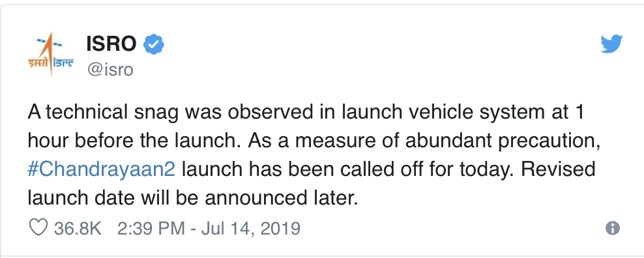The image size is (644, 258).
Task: Click the Jul 14, 2019 date
Action: (251, 228)
